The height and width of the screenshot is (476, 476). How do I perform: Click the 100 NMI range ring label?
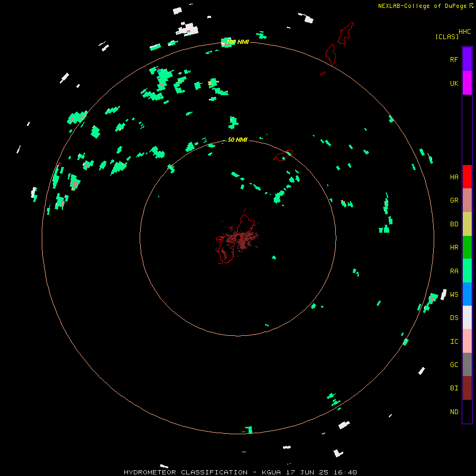pos(237,42)
